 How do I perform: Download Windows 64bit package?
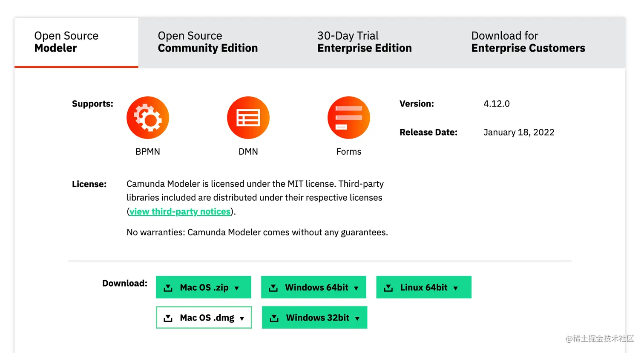313,287
